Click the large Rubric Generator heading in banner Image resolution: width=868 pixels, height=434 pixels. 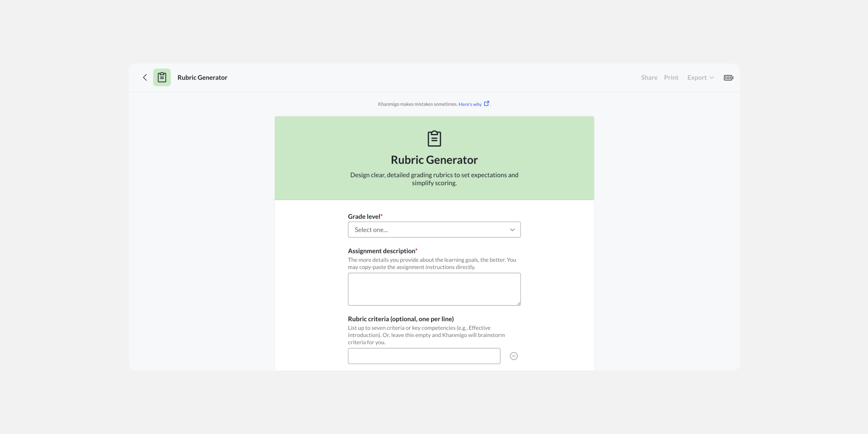click(x=434, y=160)
